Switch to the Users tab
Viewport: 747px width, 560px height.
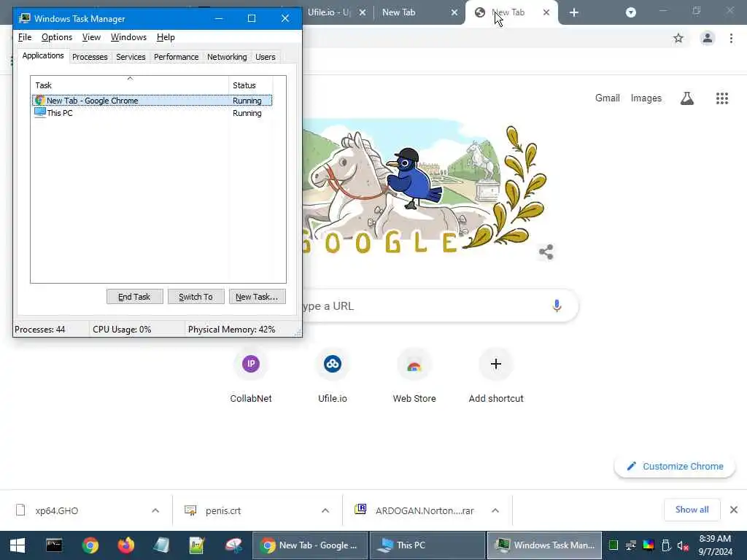point(266,57)
